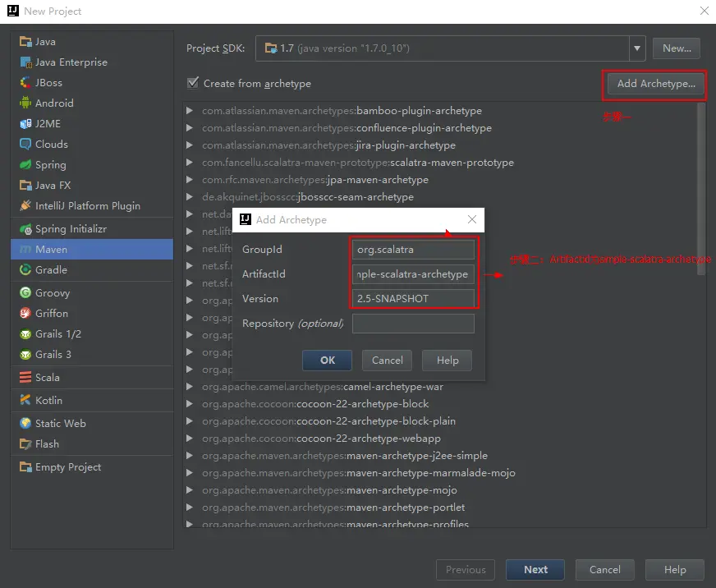This screenshot has width=716, height=588.
Task: Click the Add Archetype... button
Action: tap(656, 84)
